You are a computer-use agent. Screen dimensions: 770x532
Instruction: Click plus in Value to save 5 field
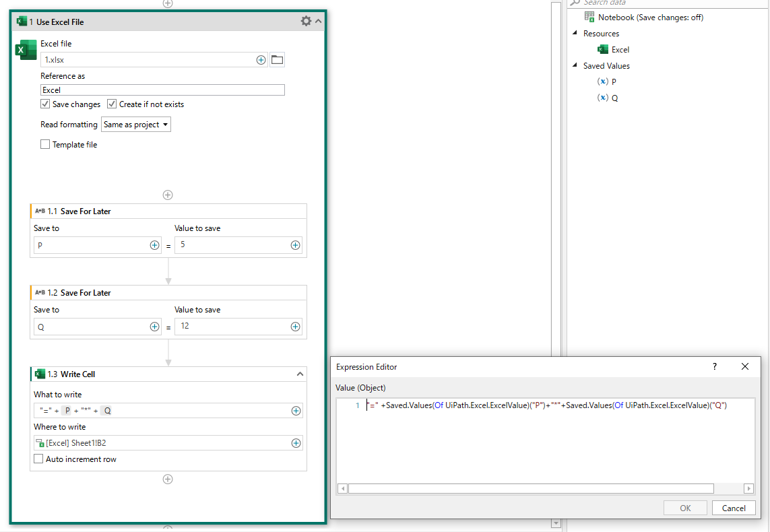295,245
